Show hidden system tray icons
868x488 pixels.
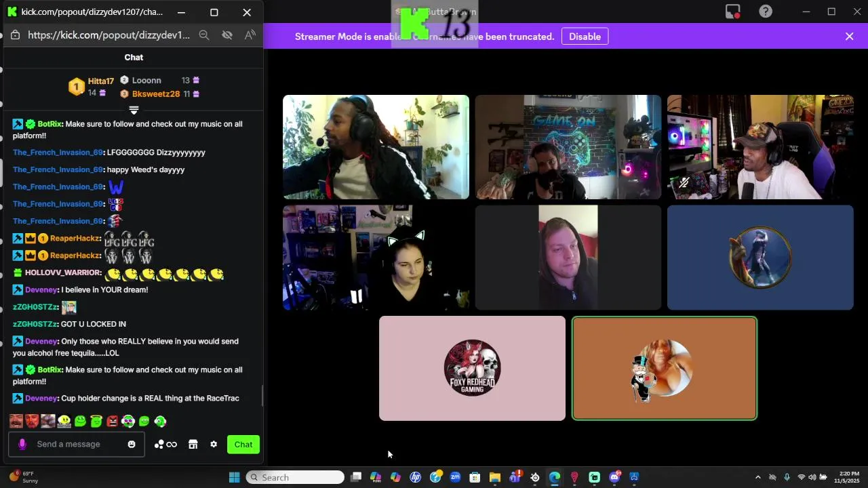(x=758, y=477)
